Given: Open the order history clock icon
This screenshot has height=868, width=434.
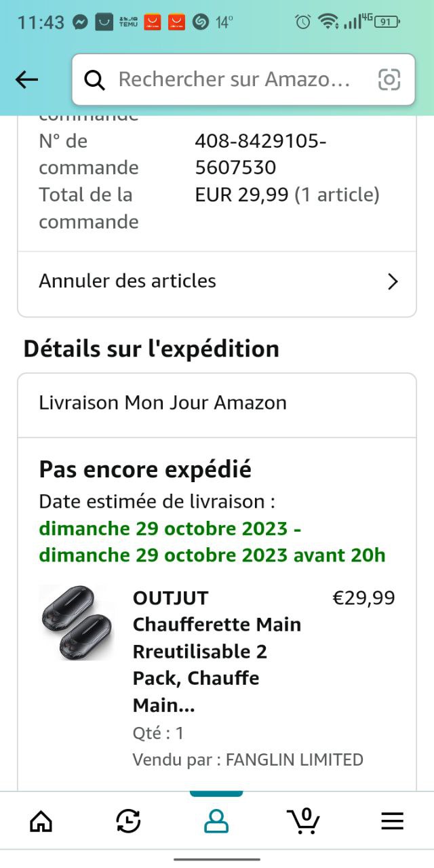Looking at the screenshot, I should point(128,821).
